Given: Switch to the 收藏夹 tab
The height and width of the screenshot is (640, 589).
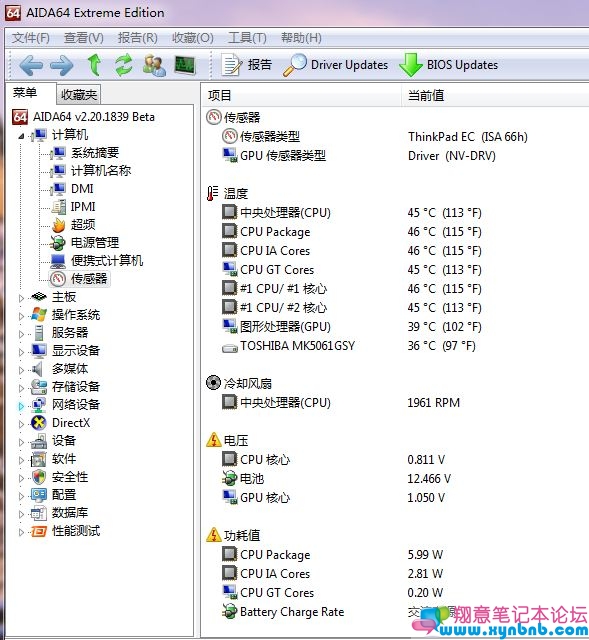Looking at the screenshot, I should click(79, 95).
